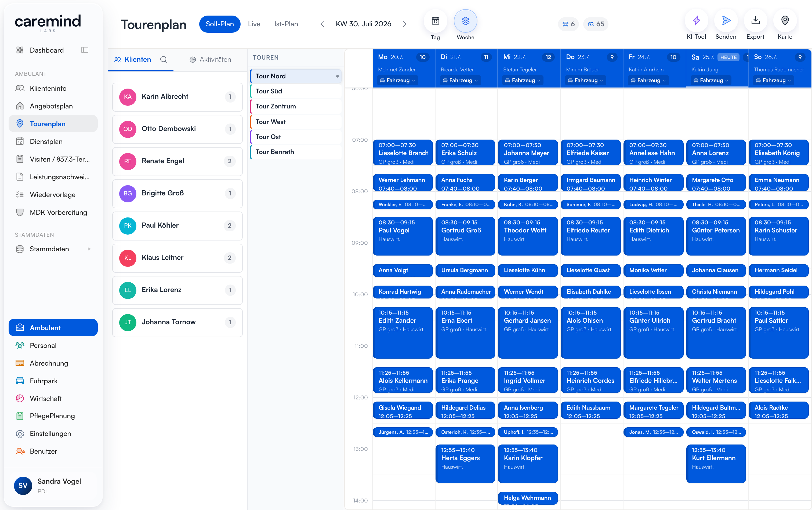This screenshot has width=812, height=510.
Task: Select Tour Zentrum
Action: [x=296, y=107]
